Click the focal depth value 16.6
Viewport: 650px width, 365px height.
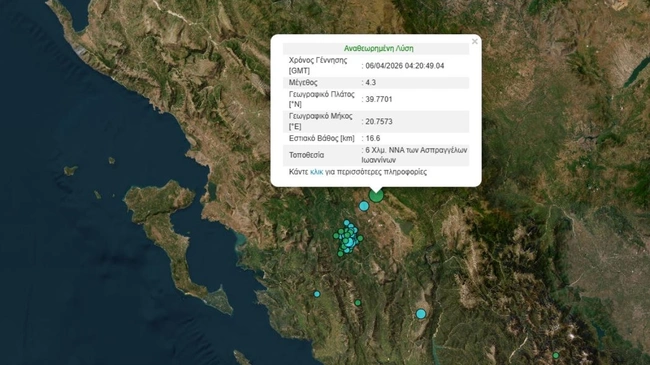(x=373, y=138)
